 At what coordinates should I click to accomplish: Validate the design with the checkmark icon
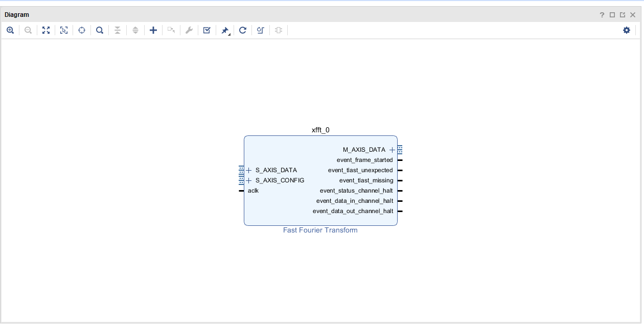207,30
